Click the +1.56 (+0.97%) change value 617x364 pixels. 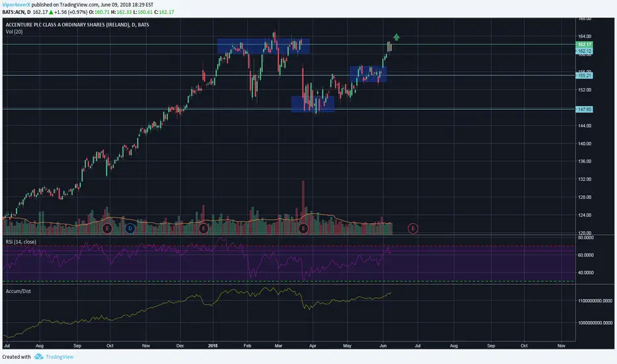point(71,12)
